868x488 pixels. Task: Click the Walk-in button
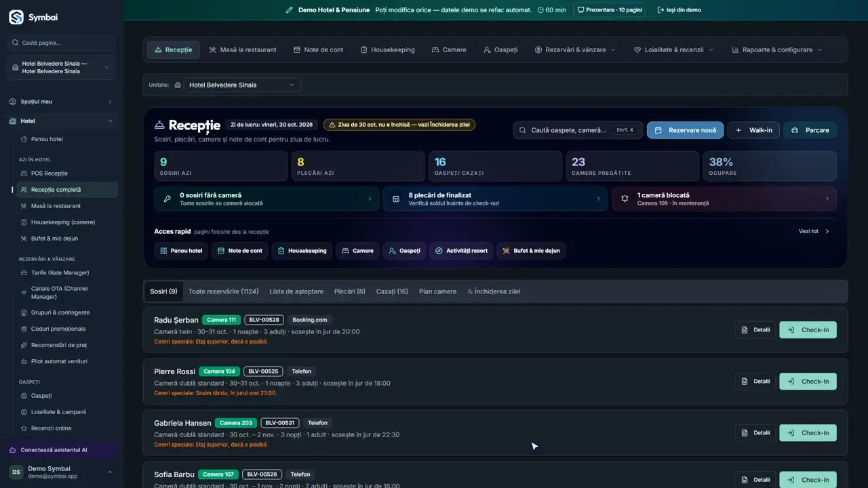[753, 130]
